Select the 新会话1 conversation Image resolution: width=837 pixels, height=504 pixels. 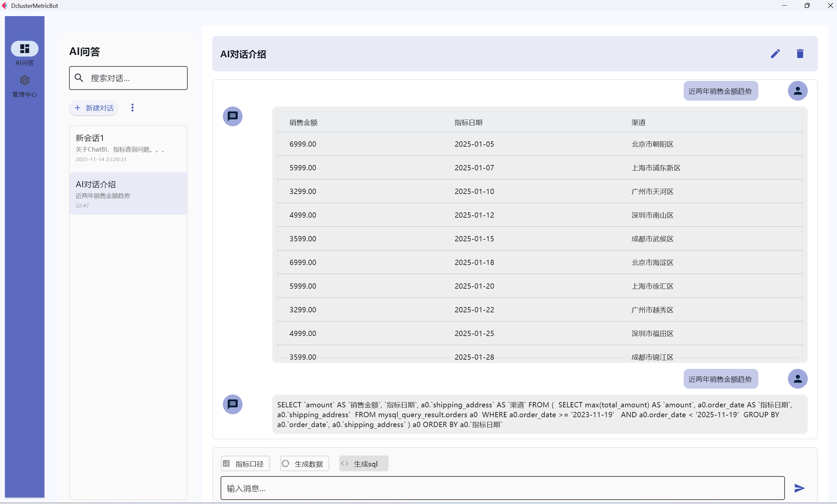click(128, 148)
